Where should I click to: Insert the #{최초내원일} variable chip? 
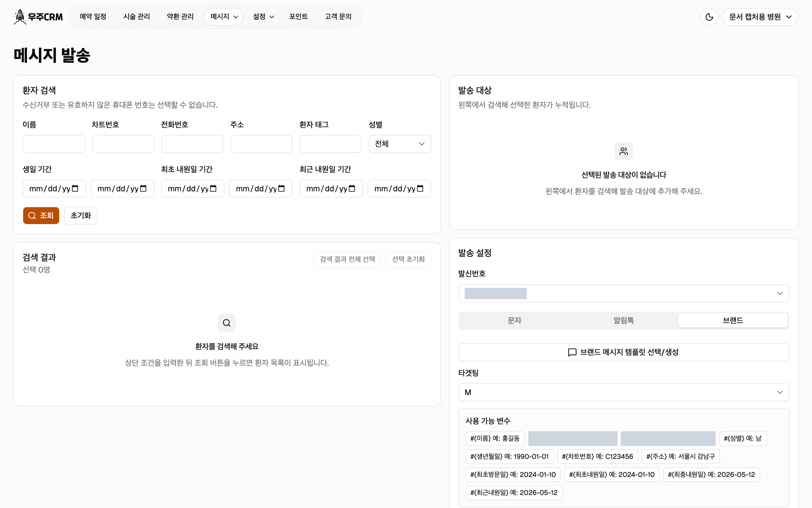coord(612,475)
